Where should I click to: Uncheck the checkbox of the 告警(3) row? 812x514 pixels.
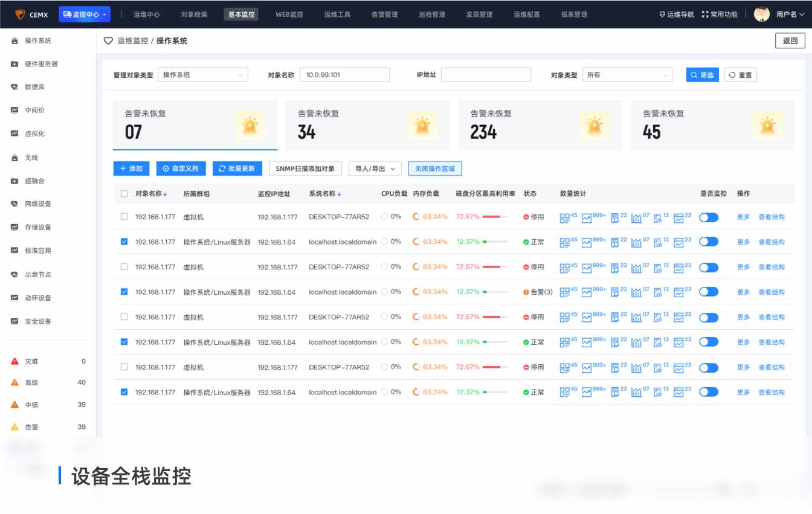(124, 292)
